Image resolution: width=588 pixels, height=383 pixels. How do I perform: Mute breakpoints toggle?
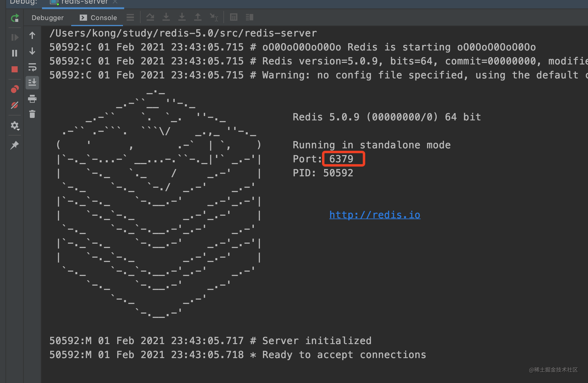(15, 105)
